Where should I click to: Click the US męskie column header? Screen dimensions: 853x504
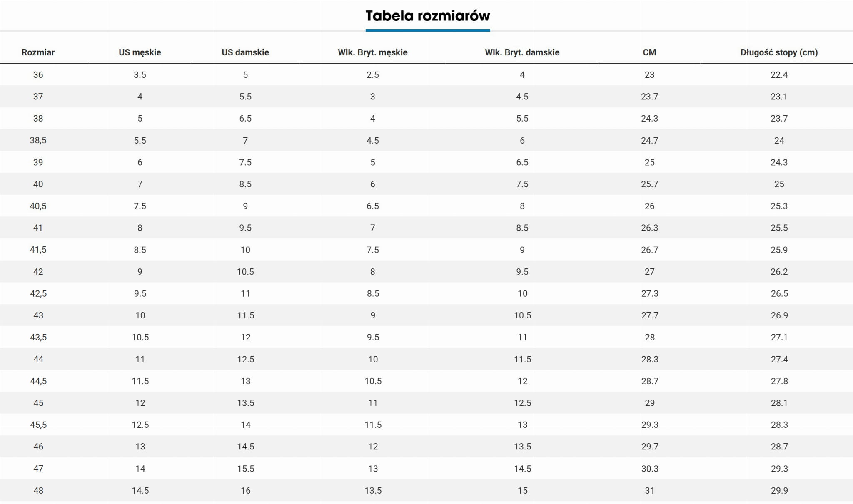pyautogui.click(x=140, y=52)
